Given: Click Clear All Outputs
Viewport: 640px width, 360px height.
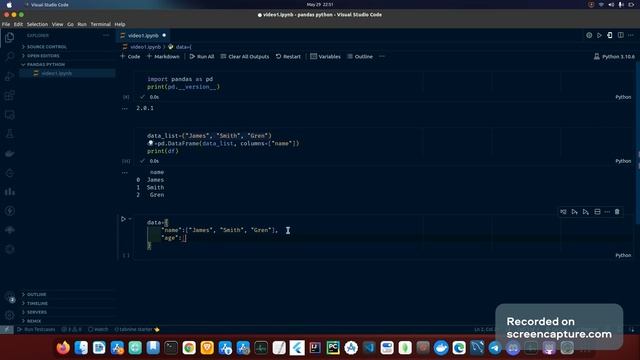Looking at the screenshot, I should pos(245,57).
